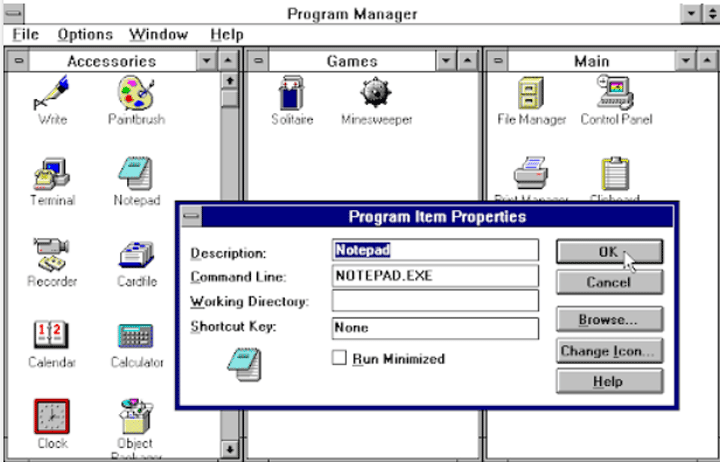Open the File menu
The image size is (720, 462).
point(25,34)
